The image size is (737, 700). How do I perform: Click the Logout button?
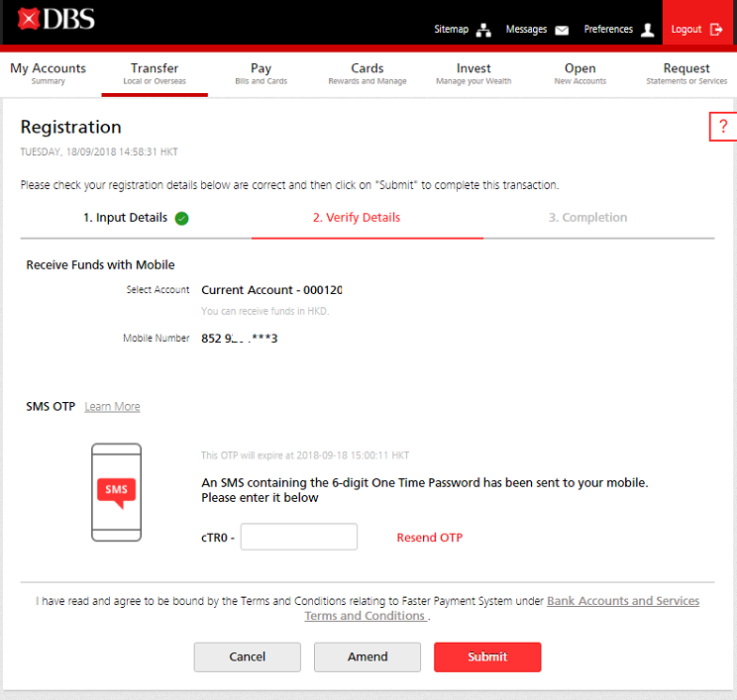pos(697,30)
